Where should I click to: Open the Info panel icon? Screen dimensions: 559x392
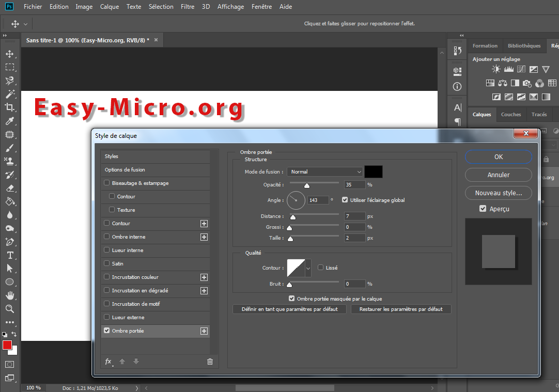click(x=457, y=87)
